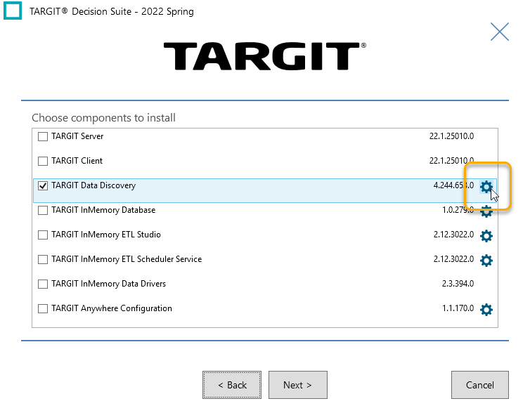Click ETL Scheduler Service version 2.12.3022.0

(x=453, y=259)
